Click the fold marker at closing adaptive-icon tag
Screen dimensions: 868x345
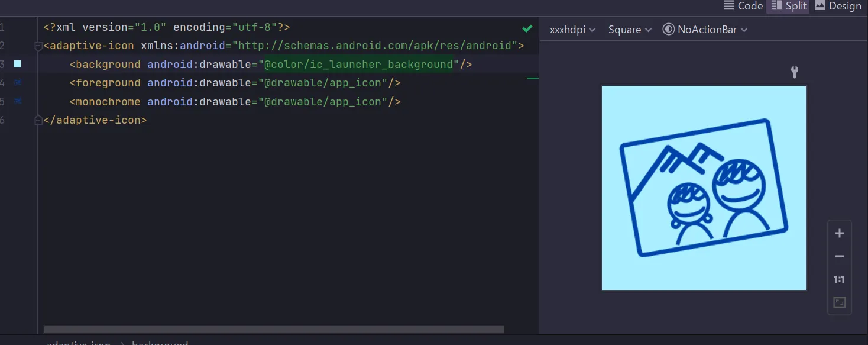[x=38, y=120]
